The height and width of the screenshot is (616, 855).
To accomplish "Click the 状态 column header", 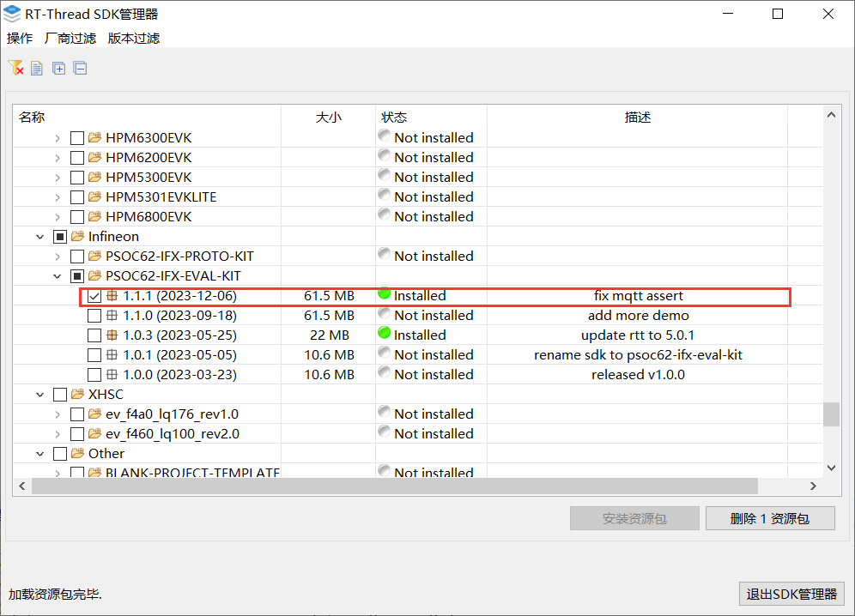I will [431, 118].
